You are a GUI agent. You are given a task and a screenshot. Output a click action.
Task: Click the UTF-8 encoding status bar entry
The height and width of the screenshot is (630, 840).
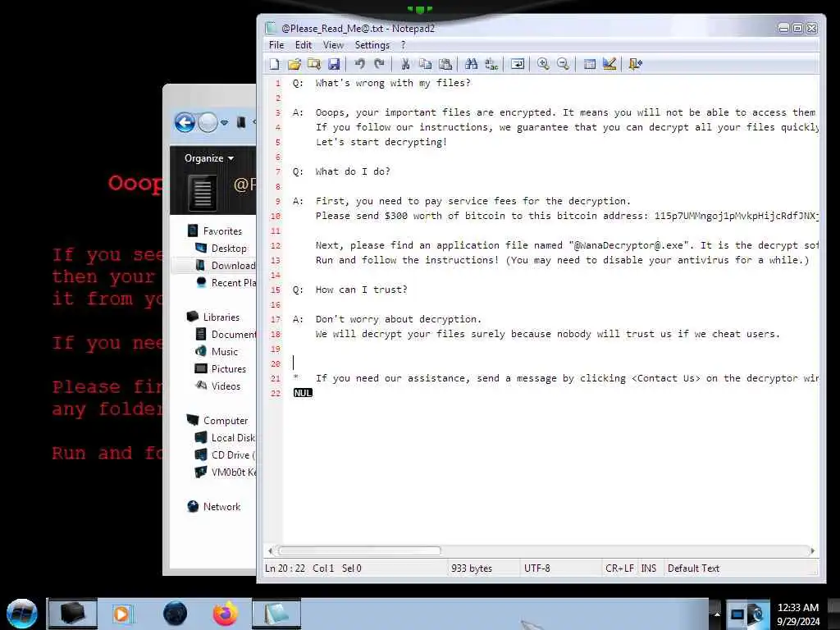(x=536, y=568)
